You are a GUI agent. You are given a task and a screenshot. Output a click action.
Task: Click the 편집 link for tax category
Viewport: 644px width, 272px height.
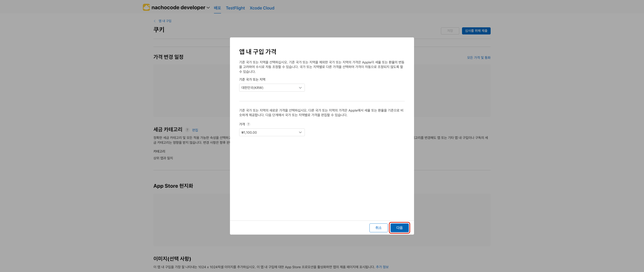point(195,130)
